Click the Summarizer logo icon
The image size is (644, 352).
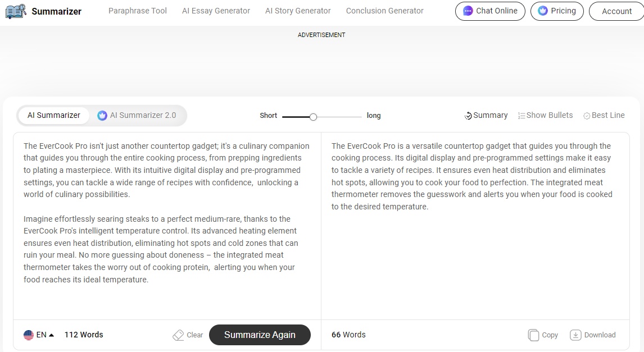pyautogui.click(x=15, y=11)
